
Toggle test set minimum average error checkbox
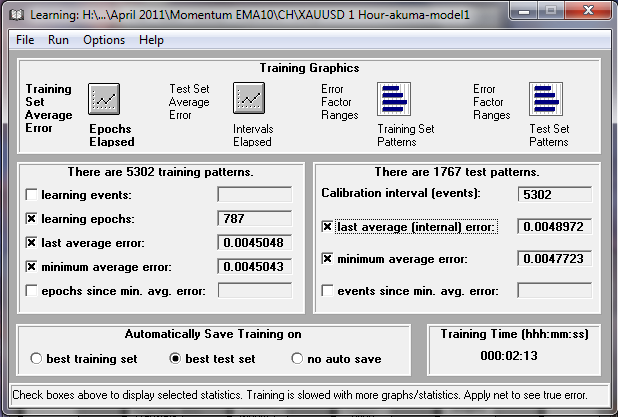327,259
